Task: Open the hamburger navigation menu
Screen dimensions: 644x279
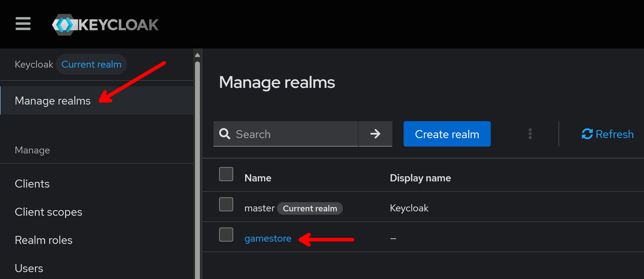Action: 23,24
